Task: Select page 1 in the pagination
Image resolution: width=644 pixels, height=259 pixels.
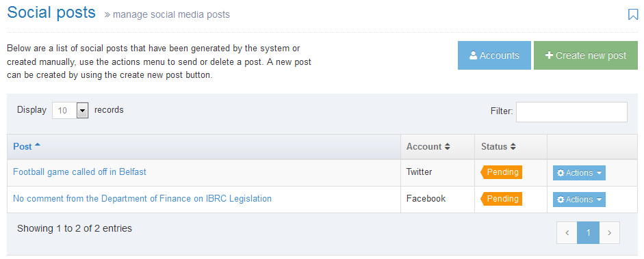Action: (588, 233)
